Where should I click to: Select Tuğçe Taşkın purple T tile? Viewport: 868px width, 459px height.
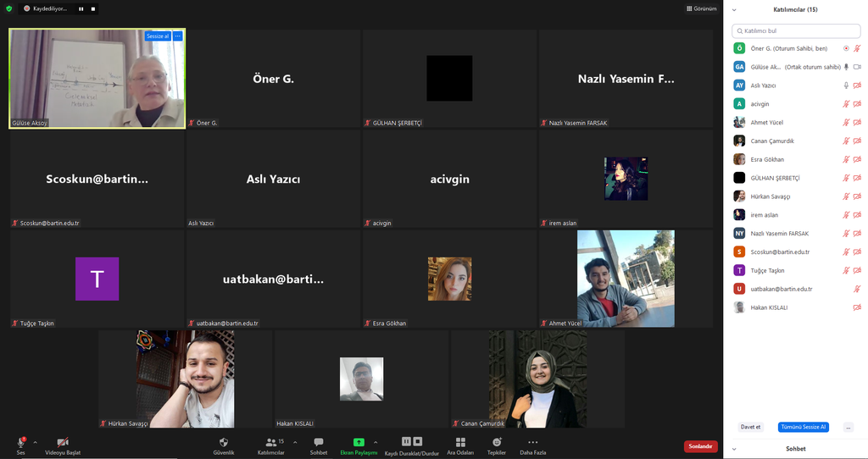click(x=97, y=279)
